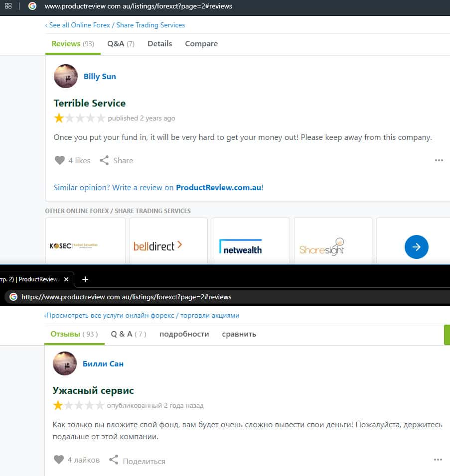Image resolution: width=450 pixels, height=476 pixels.
Task: Open the KOSEC service card
Action: 85,240
